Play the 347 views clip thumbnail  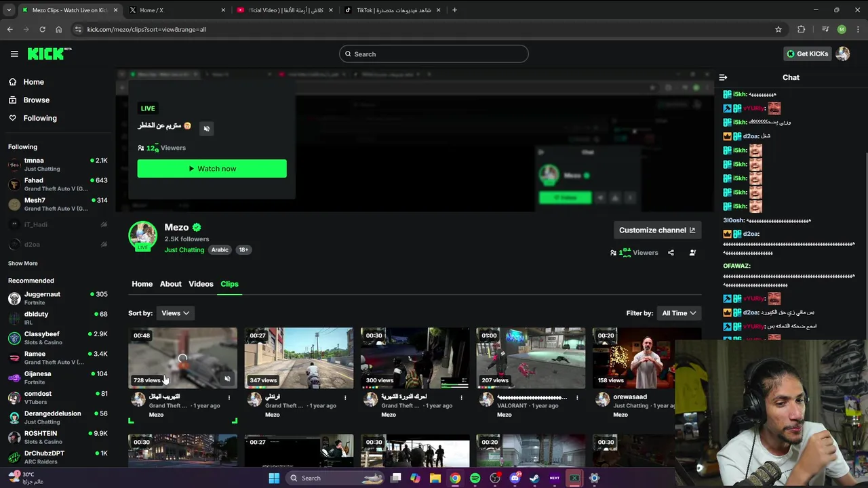[x=298, y=358]
